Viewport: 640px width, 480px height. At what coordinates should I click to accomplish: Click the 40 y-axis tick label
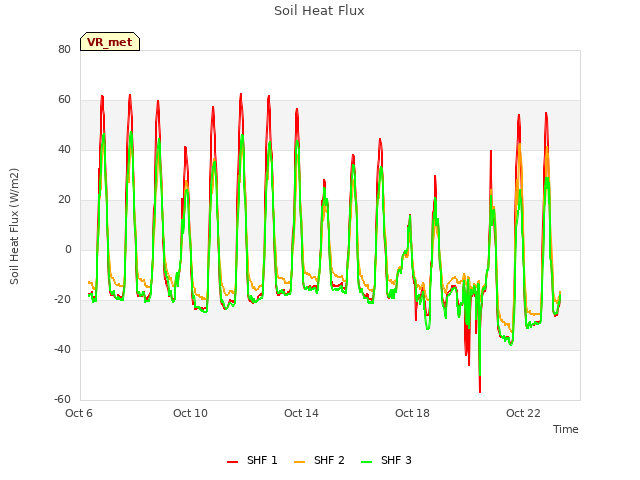64,149
